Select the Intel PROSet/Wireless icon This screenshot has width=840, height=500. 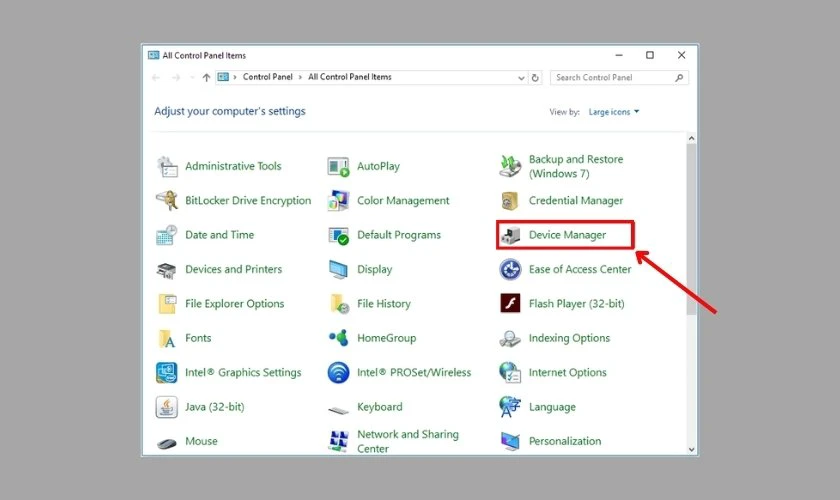339,373
